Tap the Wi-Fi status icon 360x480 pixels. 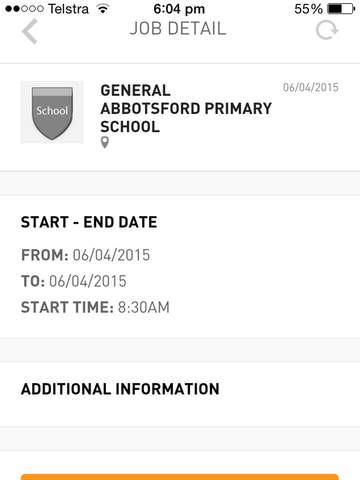click(x=103, y=9)
